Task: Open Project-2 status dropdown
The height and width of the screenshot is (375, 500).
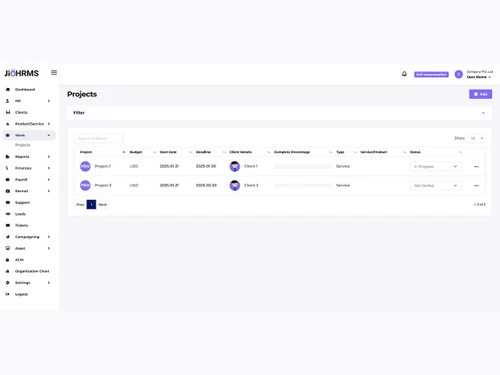Action: (436, 185)
